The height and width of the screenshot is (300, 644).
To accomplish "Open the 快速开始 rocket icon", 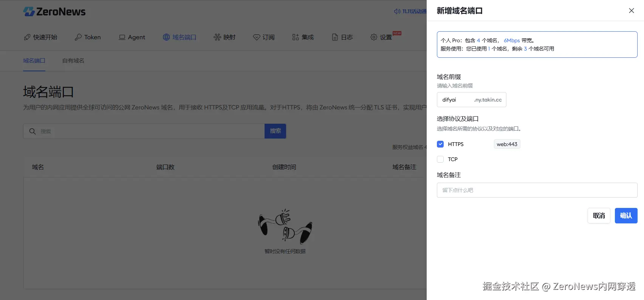I will (x=27, y=37).
